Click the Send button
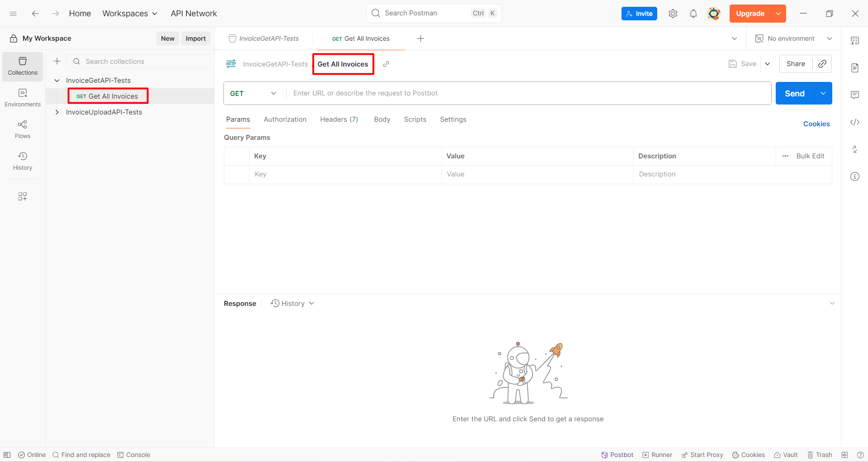The image size is (868, 462). pos(794,93)
